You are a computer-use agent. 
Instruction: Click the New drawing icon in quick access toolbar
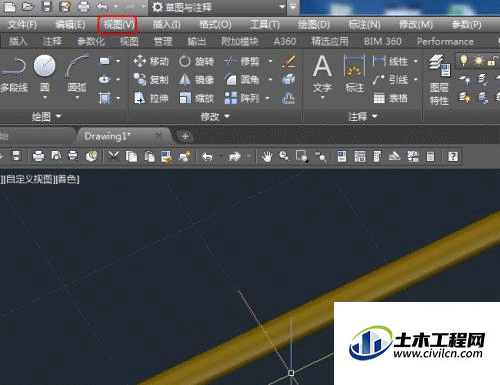tap(10, 6)
